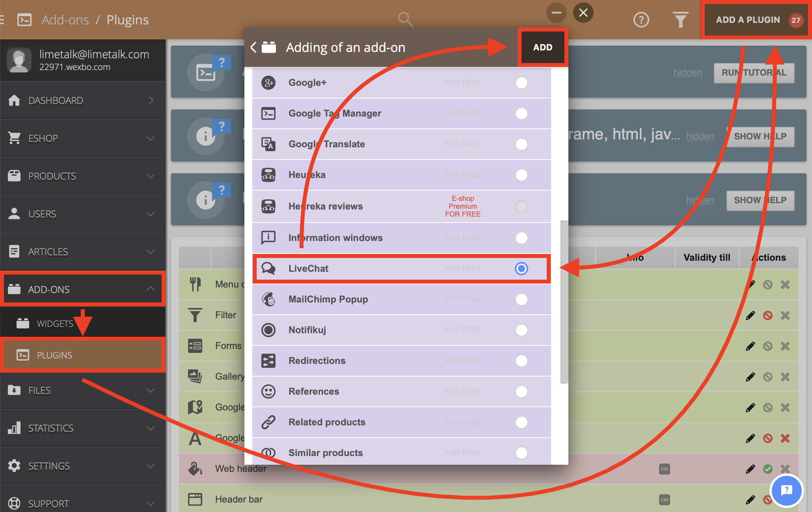The height and width of the screenshot is (512, 812).
Task: Click the LiveChat speech bubble icon
Action: point(268,269)
